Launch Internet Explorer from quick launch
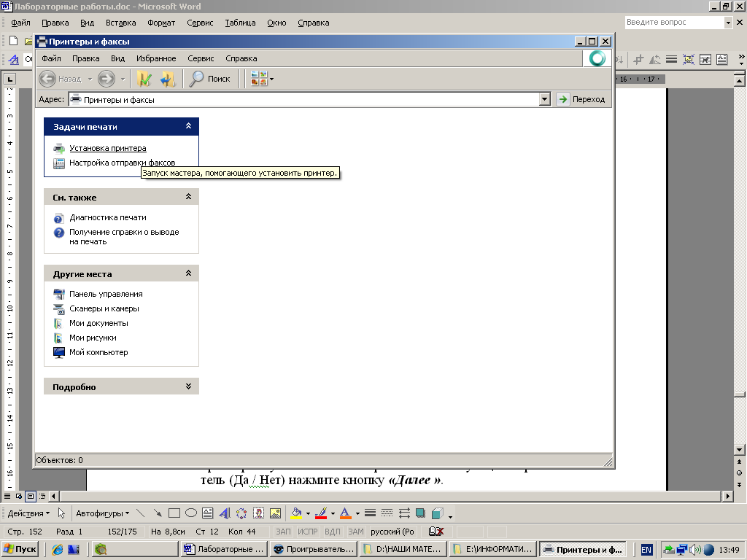Viewport: 747px width, 560px height. coord(58,550)
